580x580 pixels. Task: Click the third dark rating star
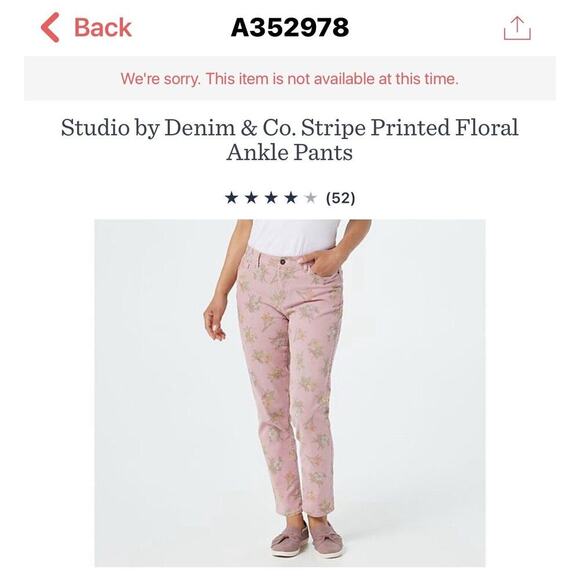(x=271, y=198)
